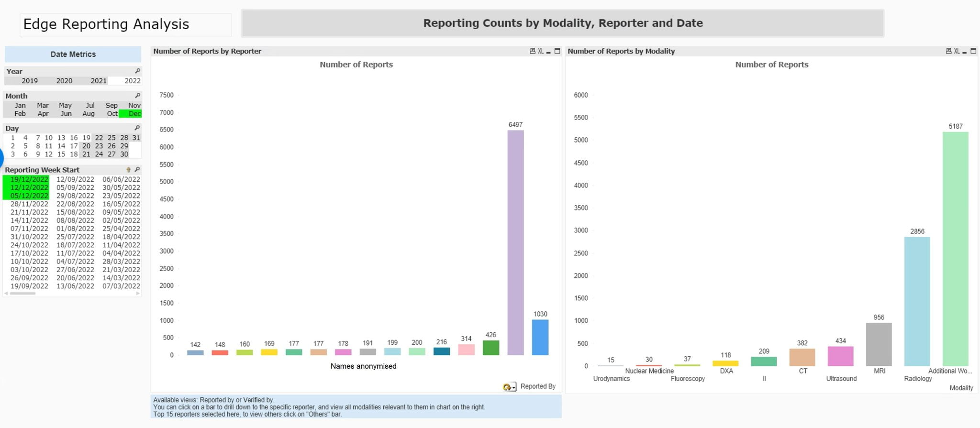The height and width of the screenshot is (428, 980).
Task: Click the search icon in Year listbox
Action: click(x=137, y=71)
